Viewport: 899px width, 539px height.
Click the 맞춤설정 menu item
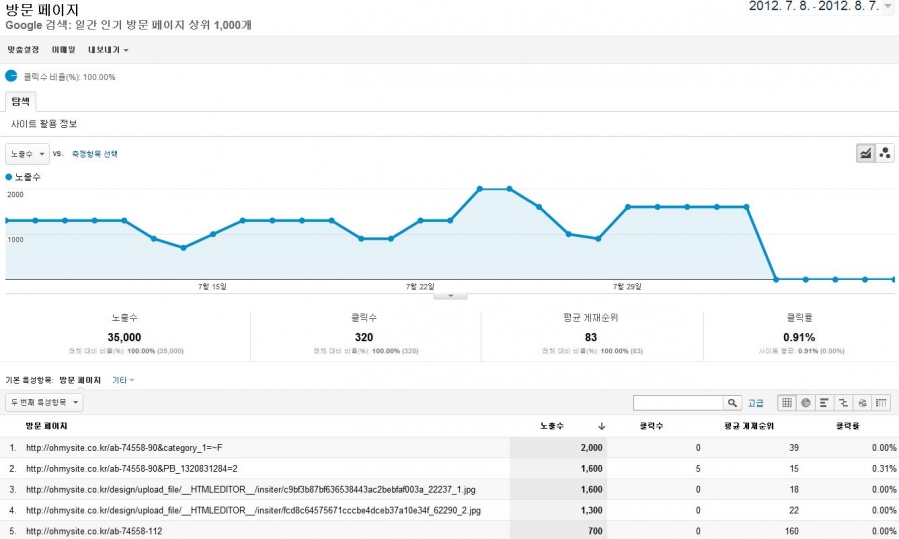point(23,49)
